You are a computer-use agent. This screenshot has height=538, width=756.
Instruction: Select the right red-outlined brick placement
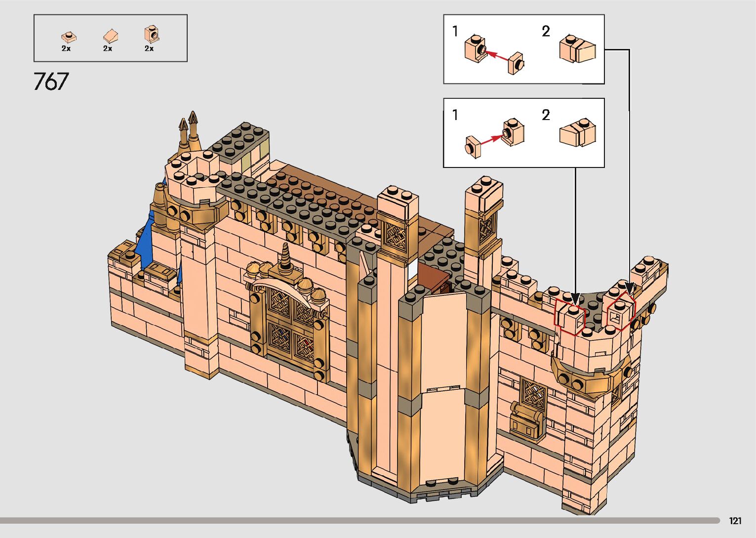coord(620,311)
